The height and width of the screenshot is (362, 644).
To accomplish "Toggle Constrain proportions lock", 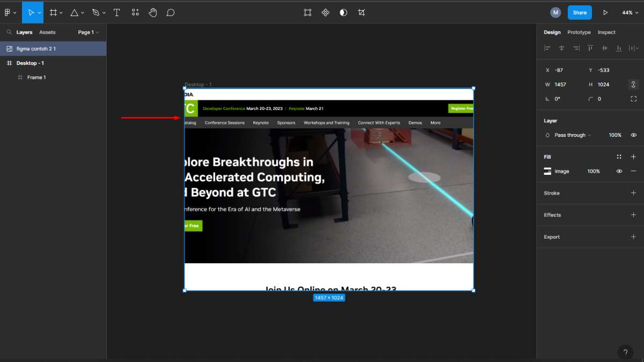I will point(633,84).
